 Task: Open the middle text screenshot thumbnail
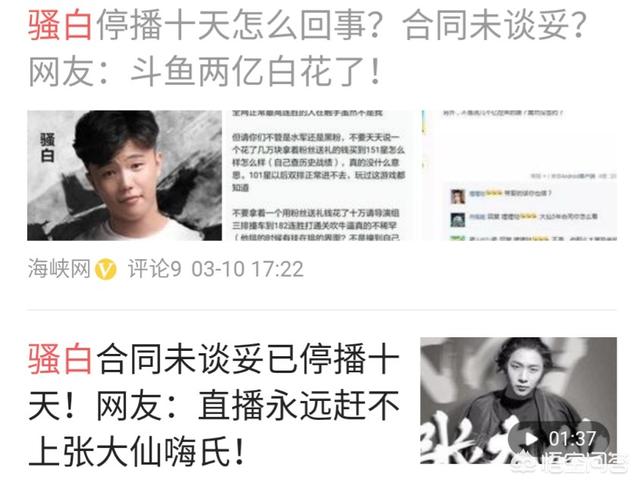tap(319, 176)
